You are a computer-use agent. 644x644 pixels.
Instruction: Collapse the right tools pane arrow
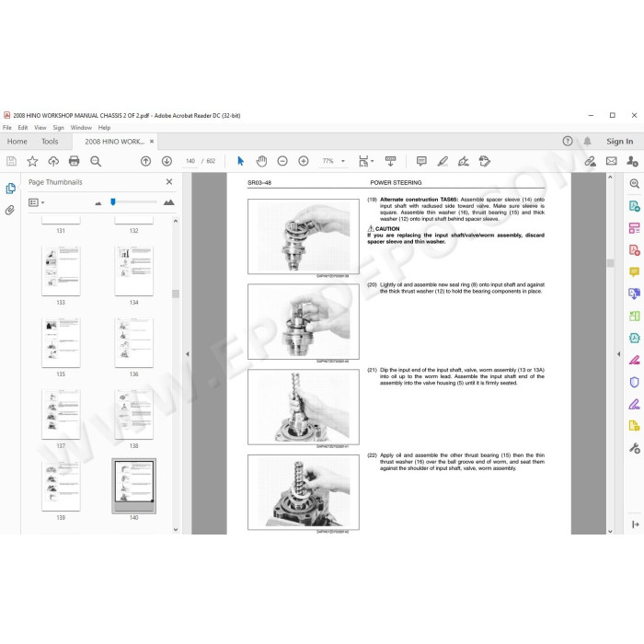[x=619, y=353]
